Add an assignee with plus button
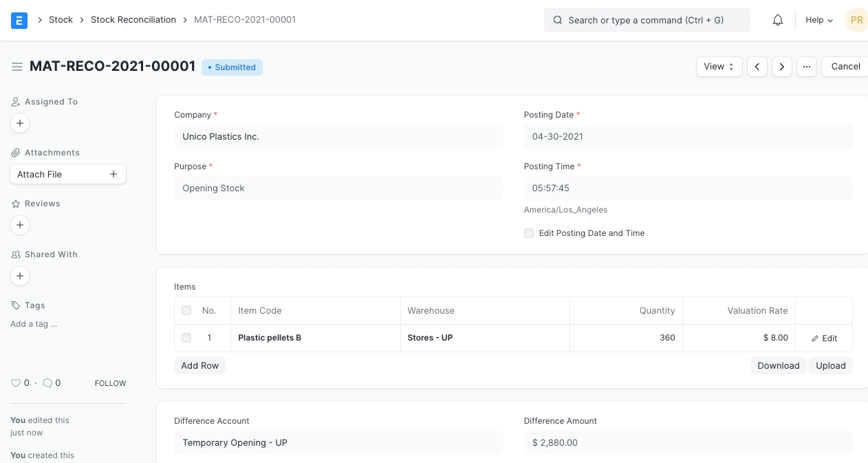Viewport: 868px width, 463px height. (x=20, y=123)
